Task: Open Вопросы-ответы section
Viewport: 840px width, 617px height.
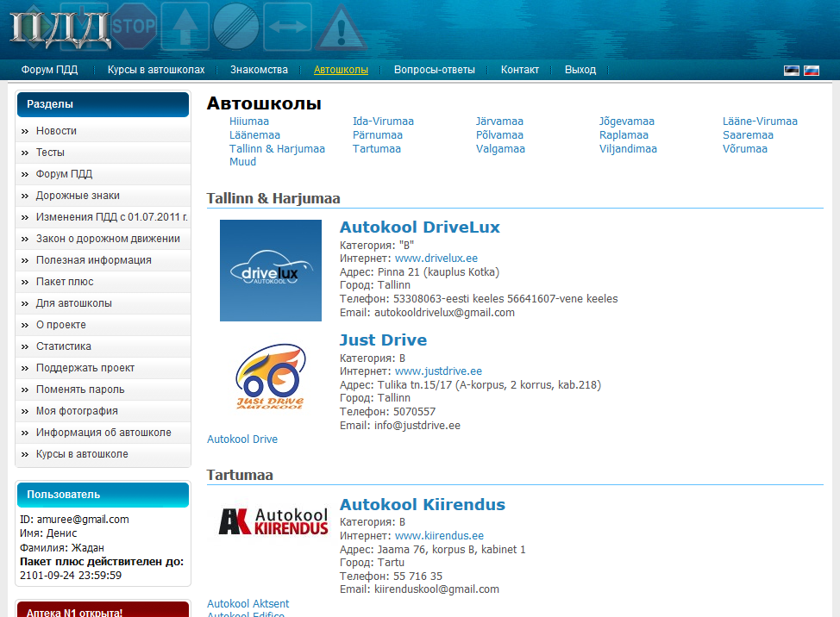Action: point(435,70)
